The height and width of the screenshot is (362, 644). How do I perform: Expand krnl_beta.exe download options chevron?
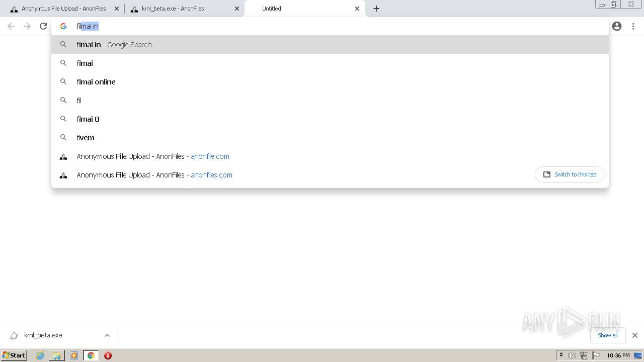[107, 335]
